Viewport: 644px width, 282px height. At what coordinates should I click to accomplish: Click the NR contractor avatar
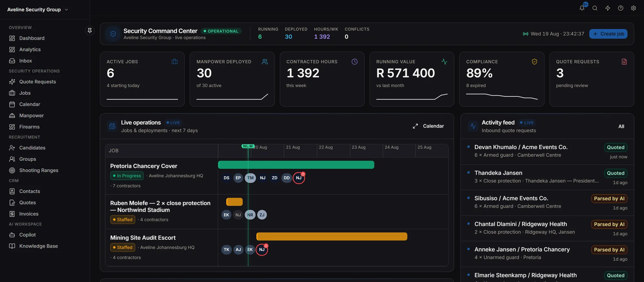(x=250, y=215)
